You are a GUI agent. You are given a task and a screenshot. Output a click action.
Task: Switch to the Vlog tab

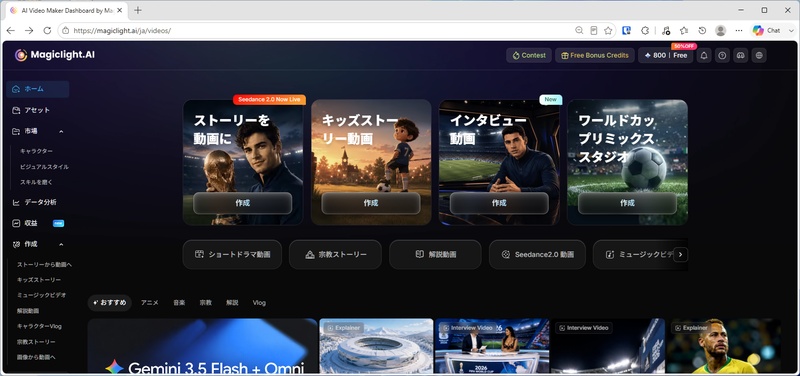point(259,303)
